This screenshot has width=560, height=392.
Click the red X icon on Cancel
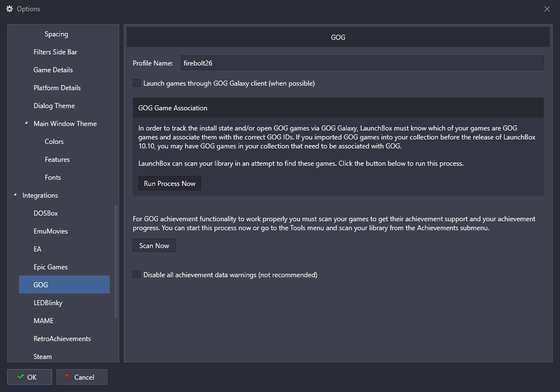point(67,377)
